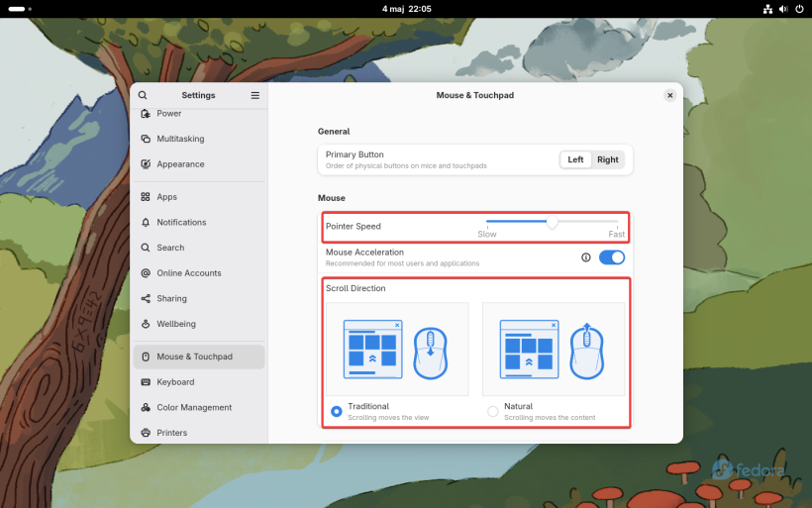Go to Keyboard settings
Image resolution: width=812 pixels, height=508 pixels.
(x=199, y=381)
